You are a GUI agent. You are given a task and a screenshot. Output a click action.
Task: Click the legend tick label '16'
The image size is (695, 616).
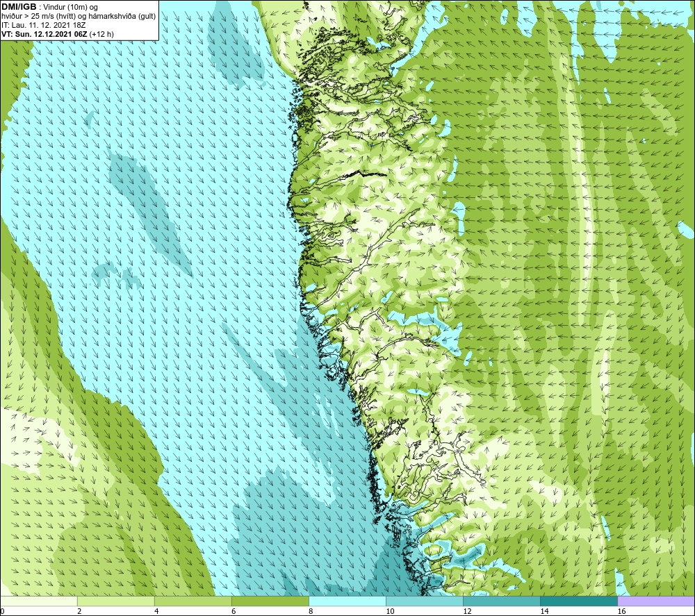pyautogui.click(x=621, y=611)
